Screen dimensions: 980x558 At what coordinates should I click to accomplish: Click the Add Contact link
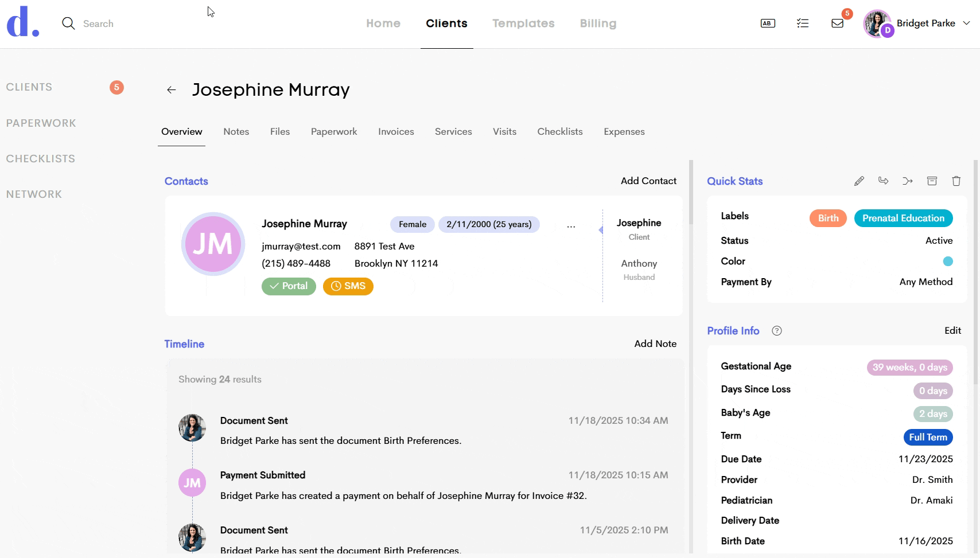click(x=648, y=181)
